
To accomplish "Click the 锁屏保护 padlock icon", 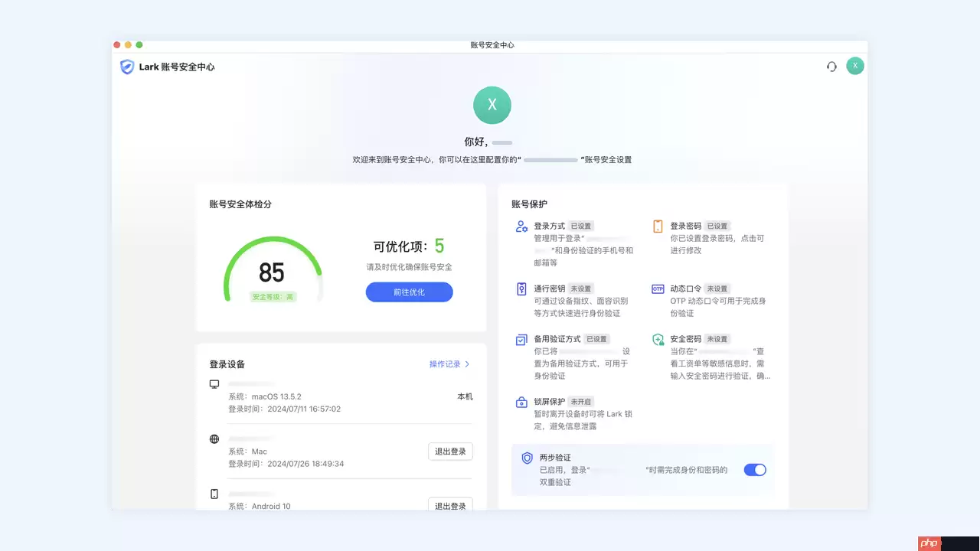I will (x=521, y=401).
